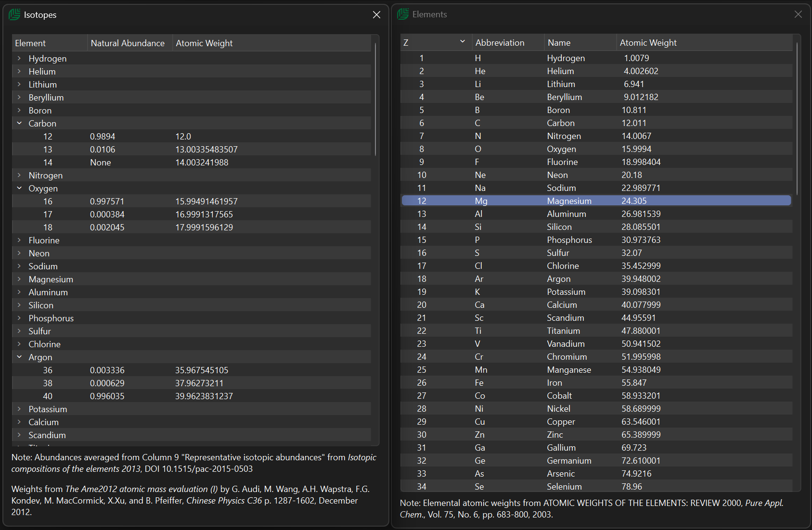Select the Iron row in Elements table
The image size is (812, 530).
pyautogui.click(x=596, y=382)
